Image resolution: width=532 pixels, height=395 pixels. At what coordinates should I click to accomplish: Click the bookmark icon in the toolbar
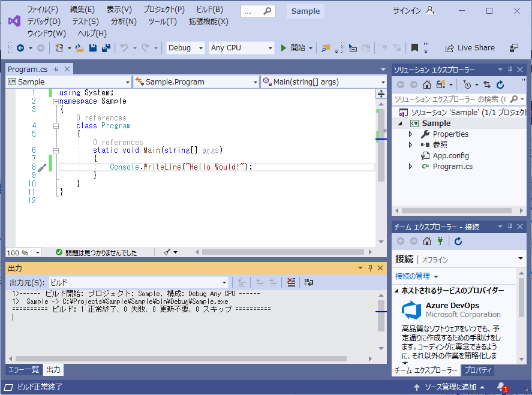[x=414, y=48]
